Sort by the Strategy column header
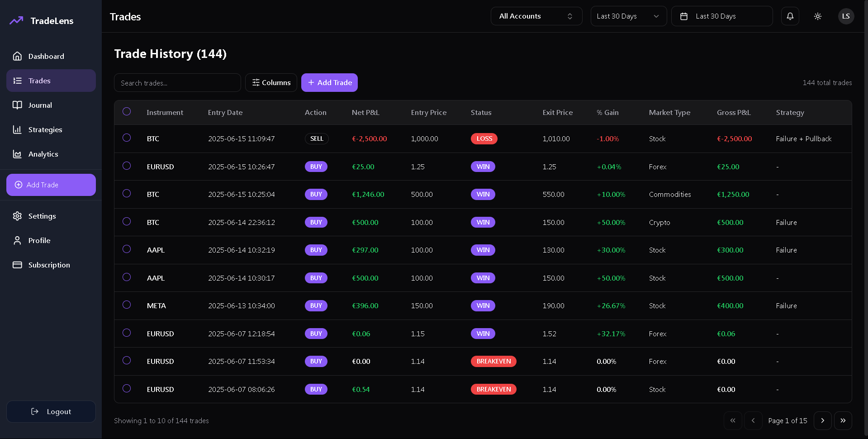The width and height of the screenshot is (868, 439). tap(790, 112)
